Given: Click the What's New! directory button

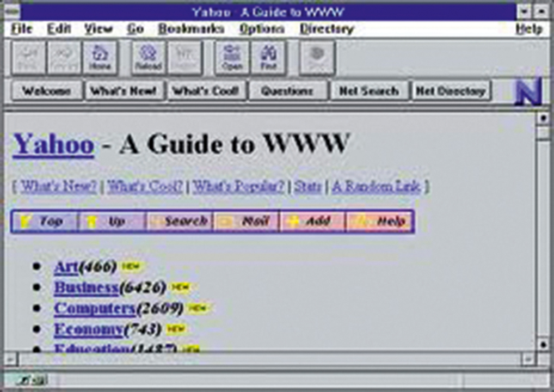Looking at the screenshot, I should 125,91.
